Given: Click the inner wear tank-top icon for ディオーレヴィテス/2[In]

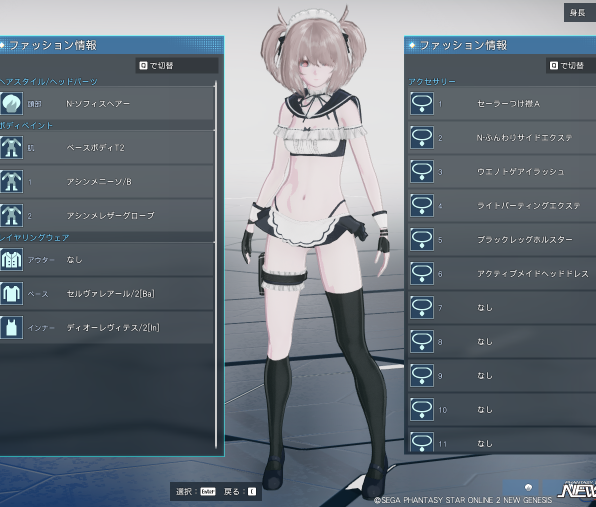Looking at the screenshot, I should click(11, 327).
